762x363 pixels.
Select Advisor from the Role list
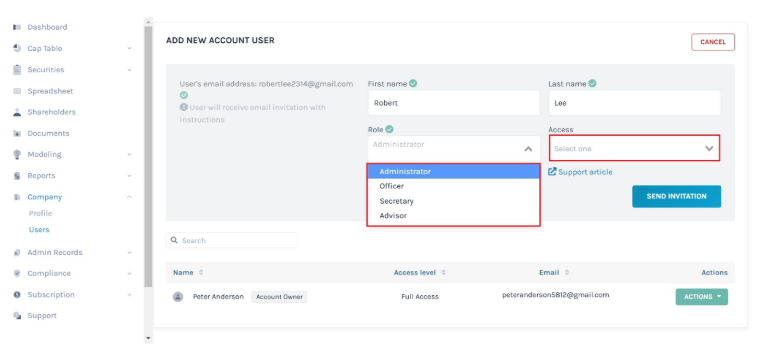click(453, 215)
